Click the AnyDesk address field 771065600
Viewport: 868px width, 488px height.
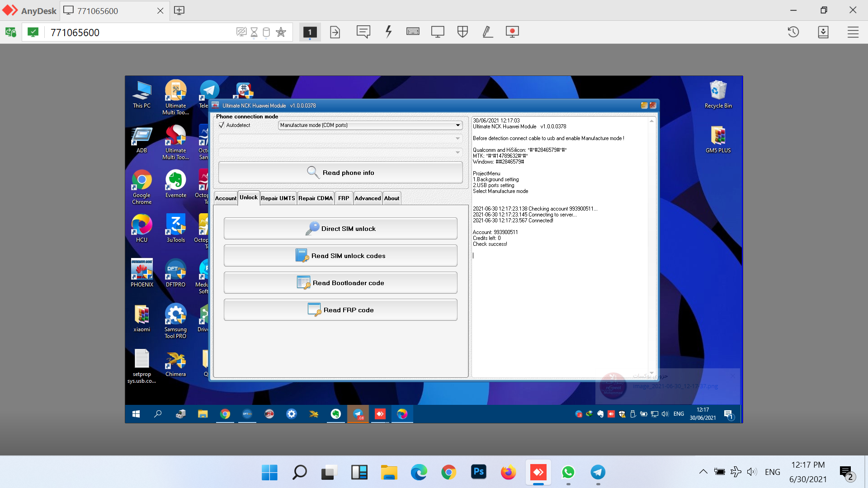[140, 33]
